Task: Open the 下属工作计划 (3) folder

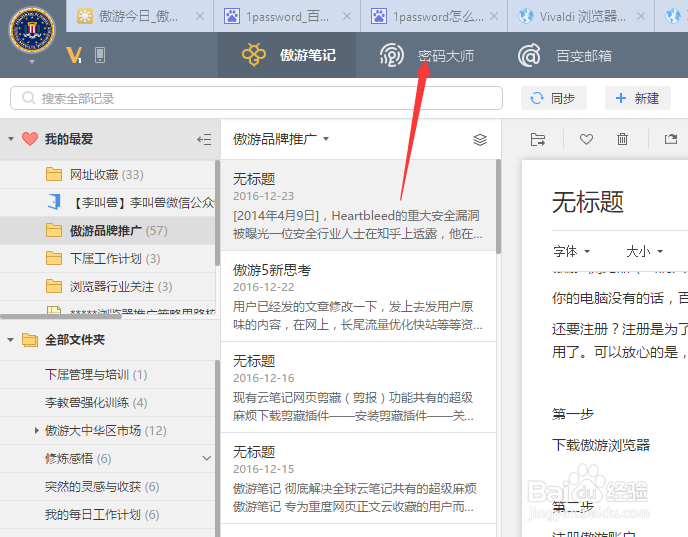Action: coord(108,258)
